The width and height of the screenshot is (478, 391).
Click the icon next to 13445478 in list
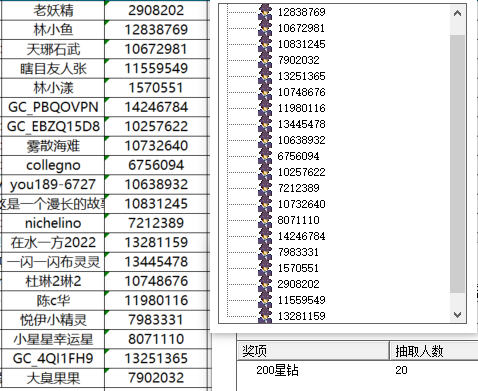pyautogui.click(x=265, y=124)
